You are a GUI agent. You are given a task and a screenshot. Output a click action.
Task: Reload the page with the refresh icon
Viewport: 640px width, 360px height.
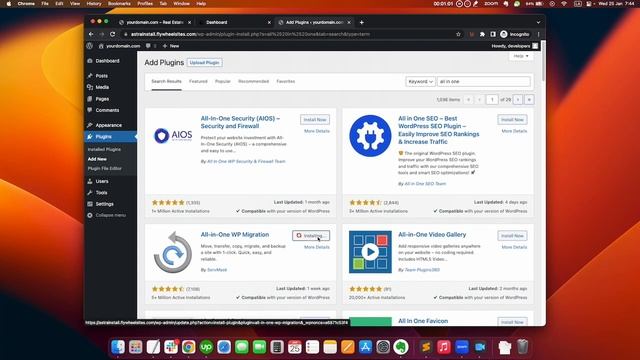pyautogui.click(x=112, y=34)
